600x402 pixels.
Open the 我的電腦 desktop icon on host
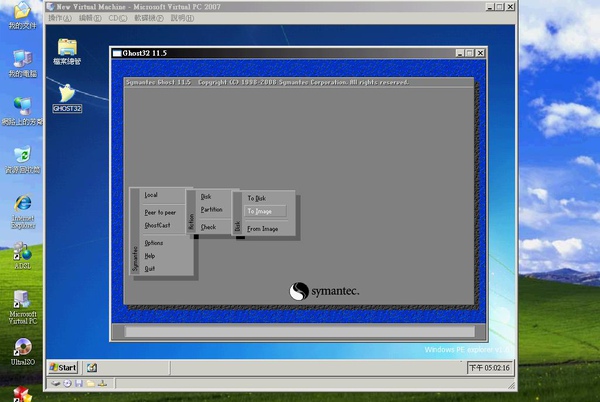pos(23,63)
